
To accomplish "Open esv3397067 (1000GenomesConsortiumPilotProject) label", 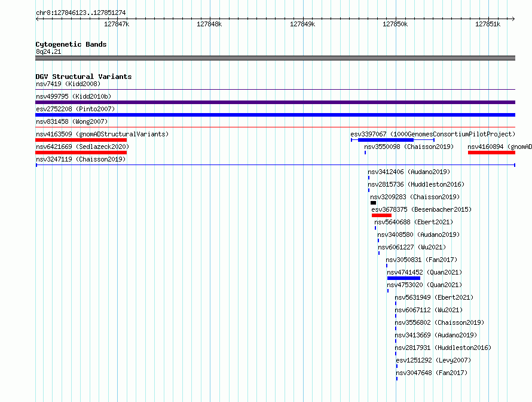I will [x=433, y=134].
